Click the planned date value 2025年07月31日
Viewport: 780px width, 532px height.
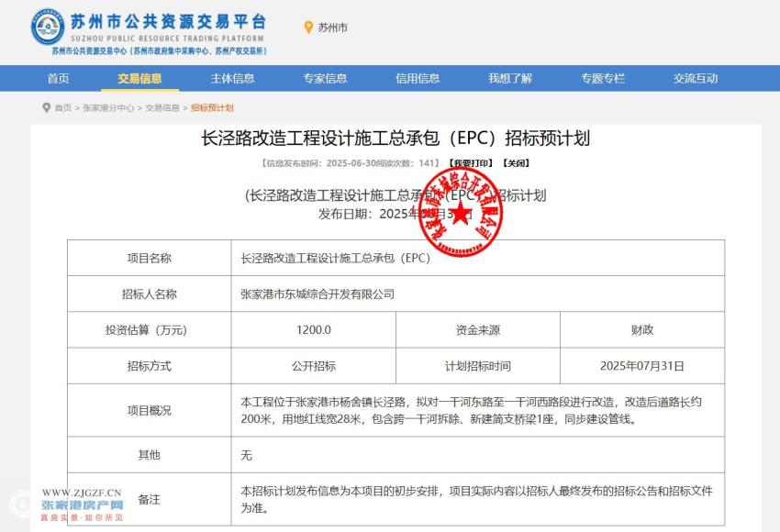(642, 366)
